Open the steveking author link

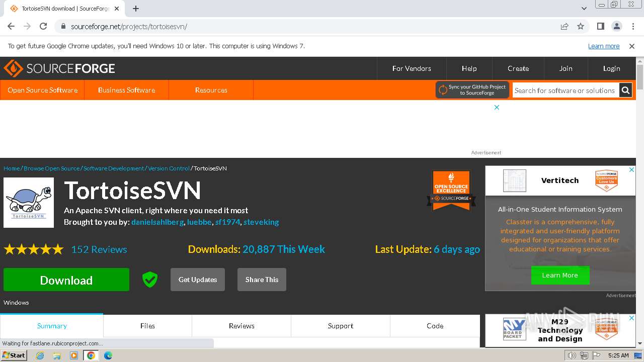[x=261, y=222]
